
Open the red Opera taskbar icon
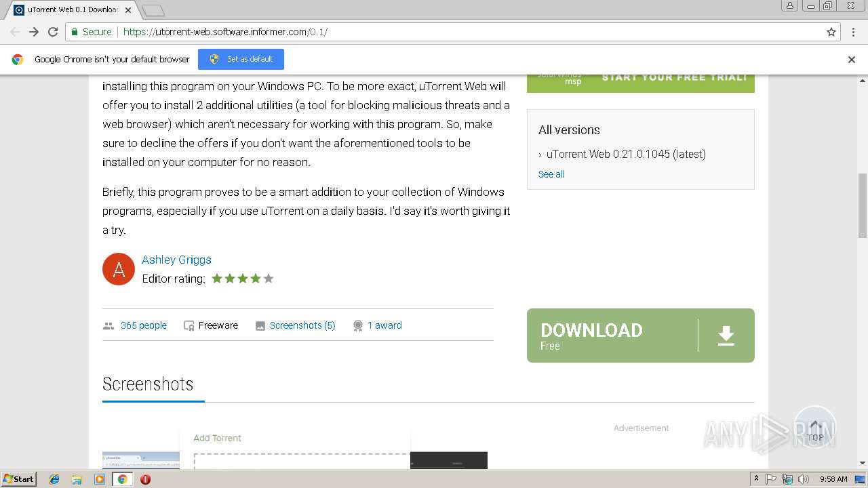point(145,479)
